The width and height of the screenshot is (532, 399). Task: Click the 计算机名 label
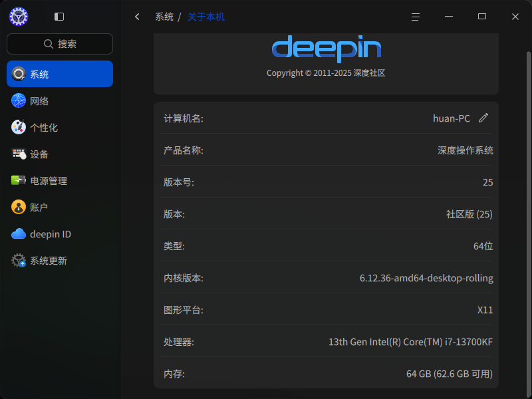[184, 118]
